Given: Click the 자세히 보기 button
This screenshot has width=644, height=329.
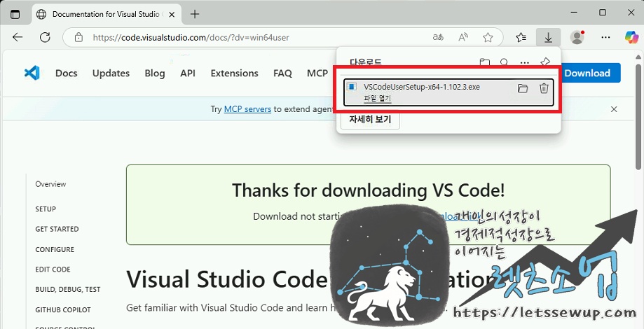Looking at the screenshot, I should pos(370,120).
